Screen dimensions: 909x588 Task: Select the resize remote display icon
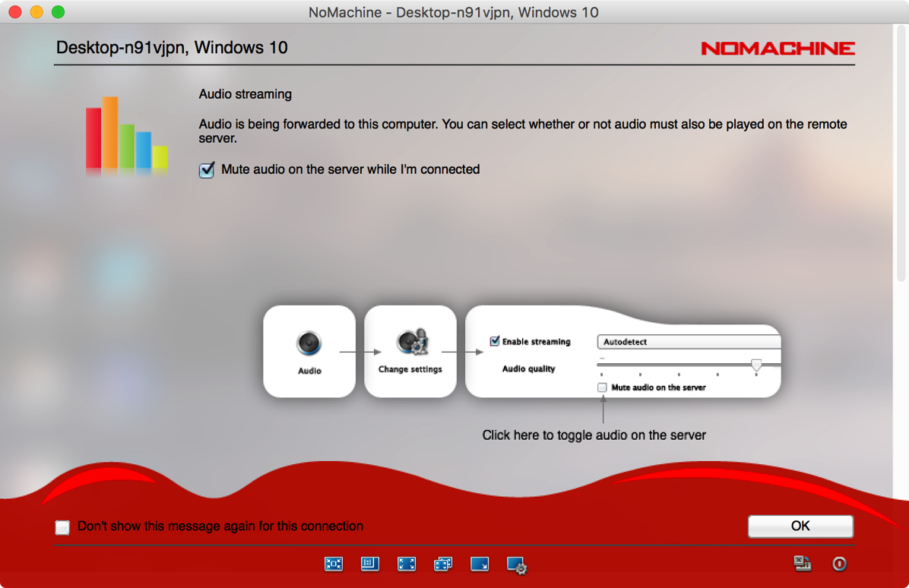pos(480,564)
